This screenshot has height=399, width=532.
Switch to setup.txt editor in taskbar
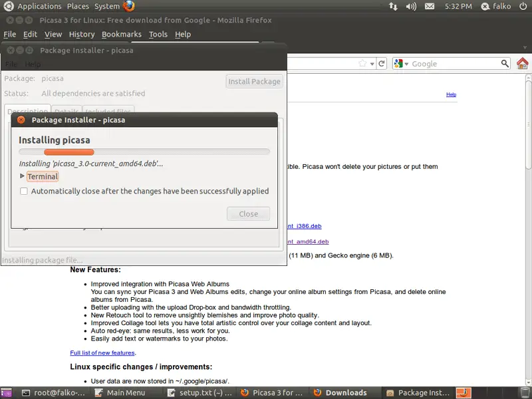tap(200, 393)
